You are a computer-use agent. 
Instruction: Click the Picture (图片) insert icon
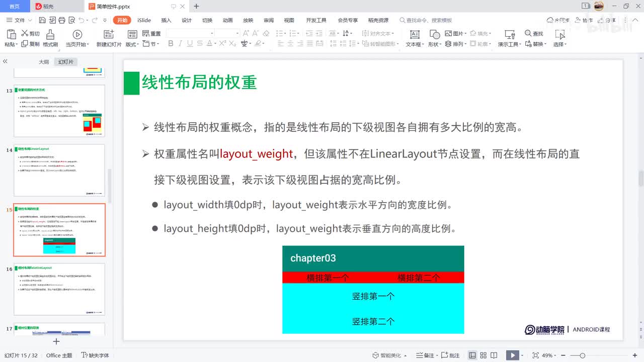point(448,33)
